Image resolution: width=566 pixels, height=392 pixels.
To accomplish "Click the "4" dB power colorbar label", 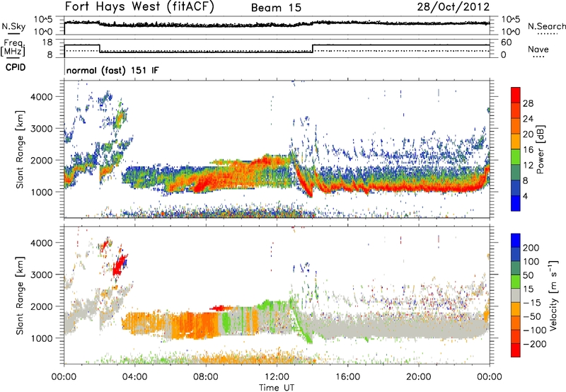I will tap(525, 196).
